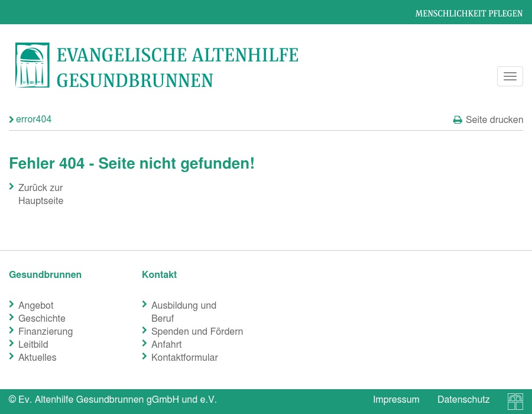Click the error404 breadcrumb entry
Screen dimensions: 532x414
[34, 119]
